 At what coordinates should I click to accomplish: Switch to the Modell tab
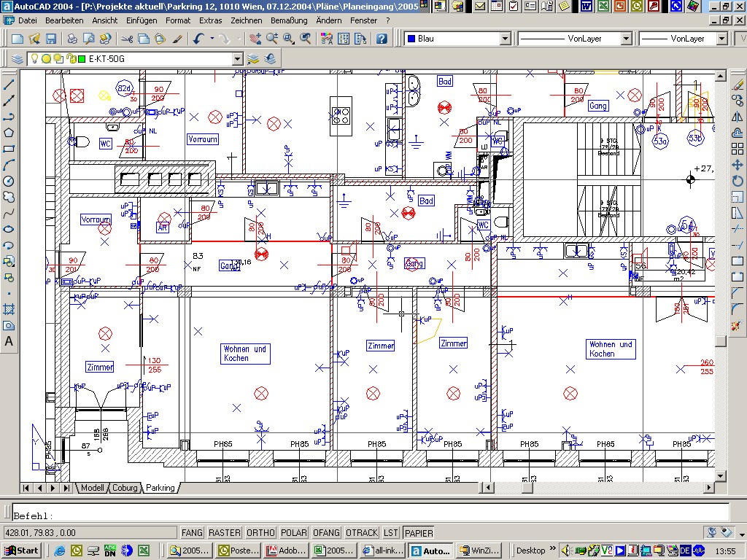click(x=92, y=488)
